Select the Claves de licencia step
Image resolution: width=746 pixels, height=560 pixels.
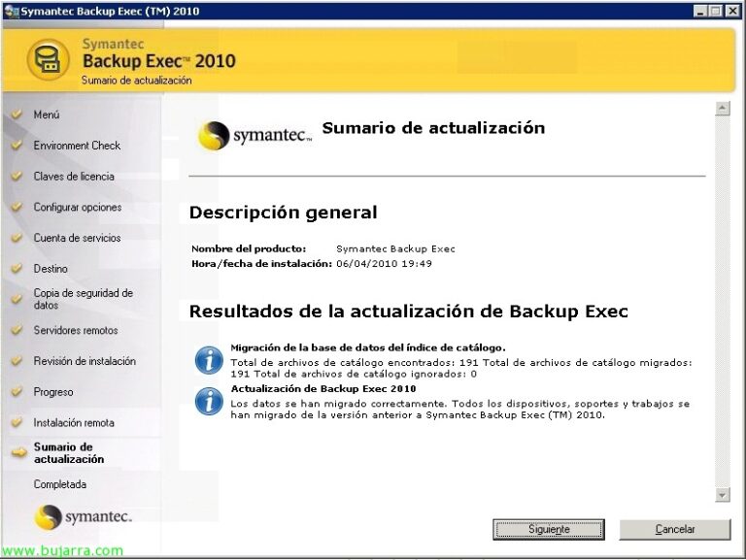tap(74, 177)
